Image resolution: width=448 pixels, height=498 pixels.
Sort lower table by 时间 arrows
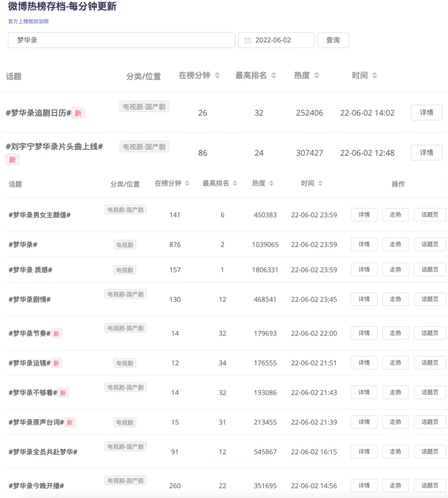tap(320, 183)
